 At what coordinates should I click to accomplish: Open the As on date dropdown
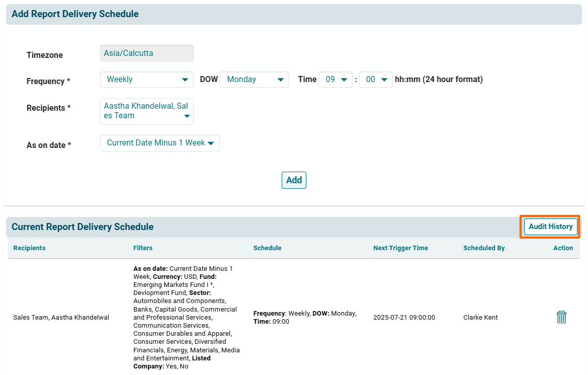[x=159, y=143]
